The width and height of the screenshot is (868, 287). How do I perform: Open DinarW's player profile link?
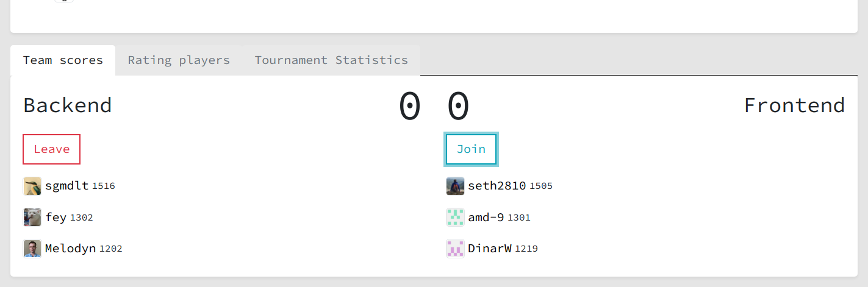490,249
